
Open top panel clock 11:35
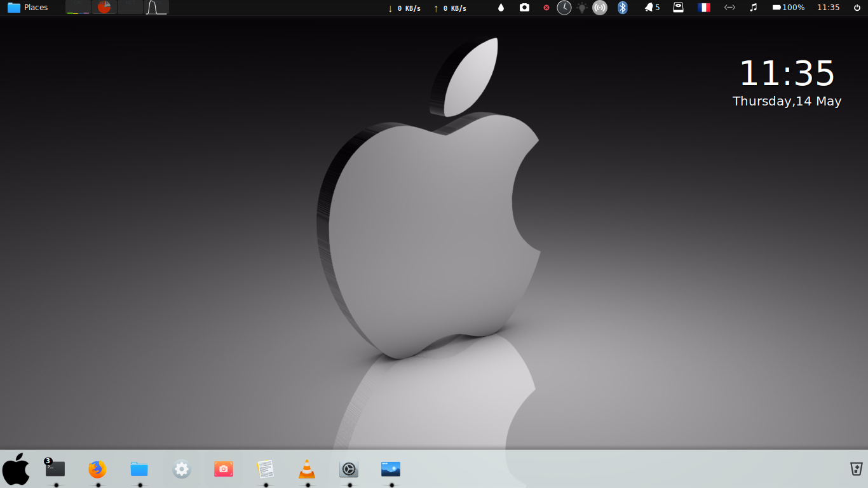coord(829,8)
